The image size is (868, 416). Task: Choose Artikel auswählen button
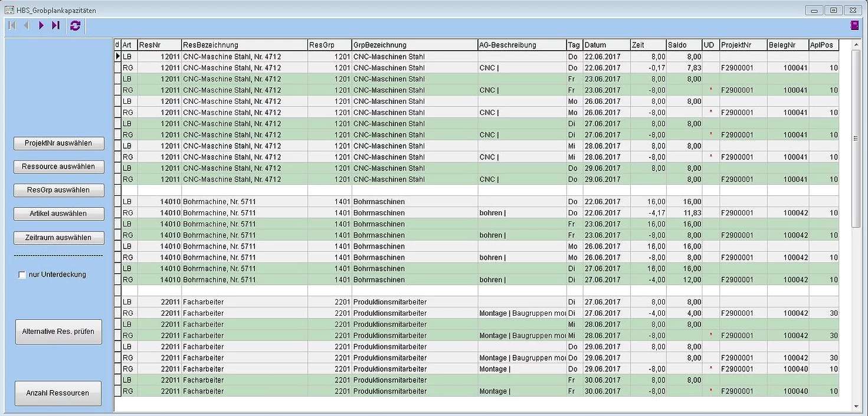pyautogui.click(x=58, y=214)
